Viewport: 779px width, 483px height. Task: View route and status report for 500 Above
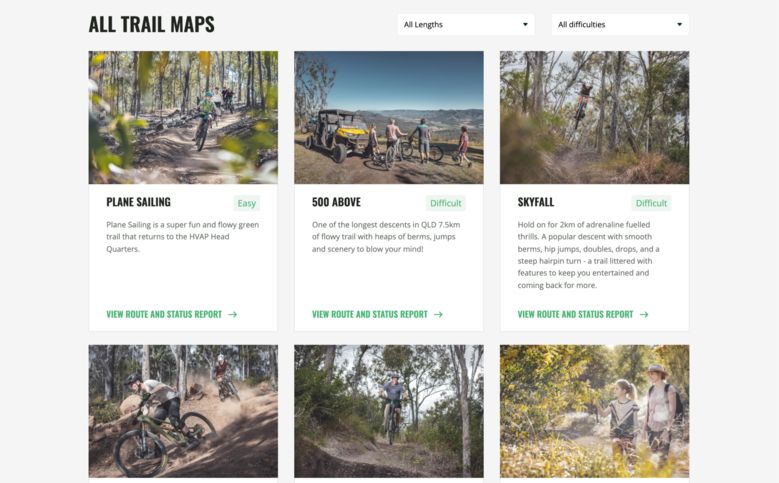pos(370,315)
